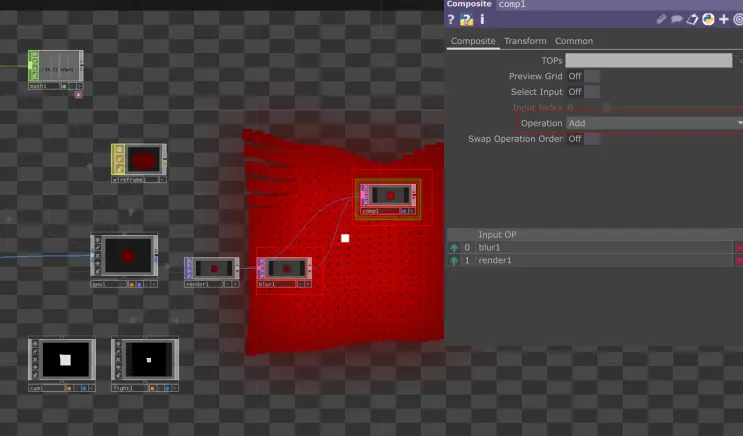The height and width of the screenshot is (436, 743).
Task: Click the pencil icon in the parameter toolbar
Action: [661, 19]
